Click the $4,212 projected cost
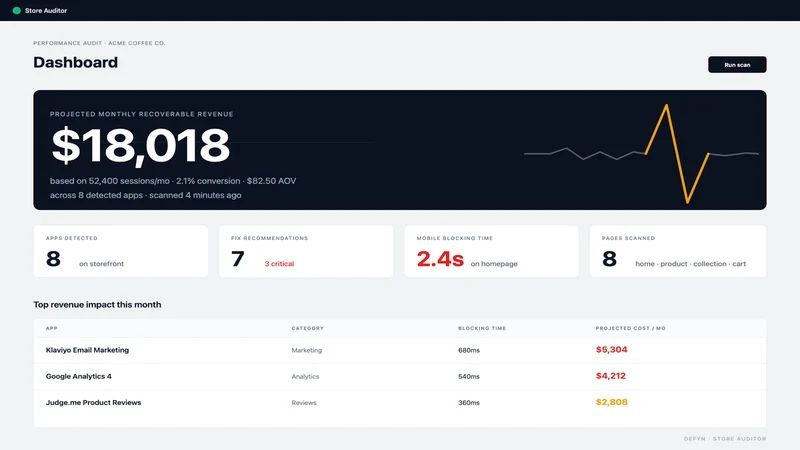This screenshot has width=800, height=450. [x=611, y=376]
